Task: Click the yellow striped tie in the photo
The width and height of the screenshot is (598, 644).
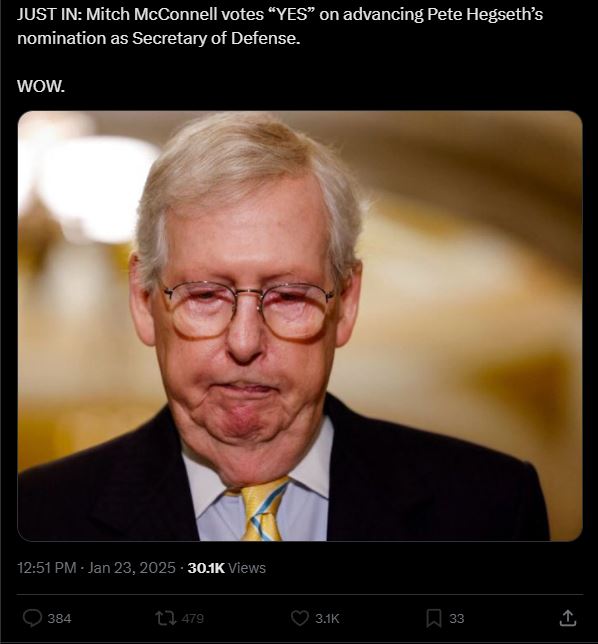Action: point(262,510)
